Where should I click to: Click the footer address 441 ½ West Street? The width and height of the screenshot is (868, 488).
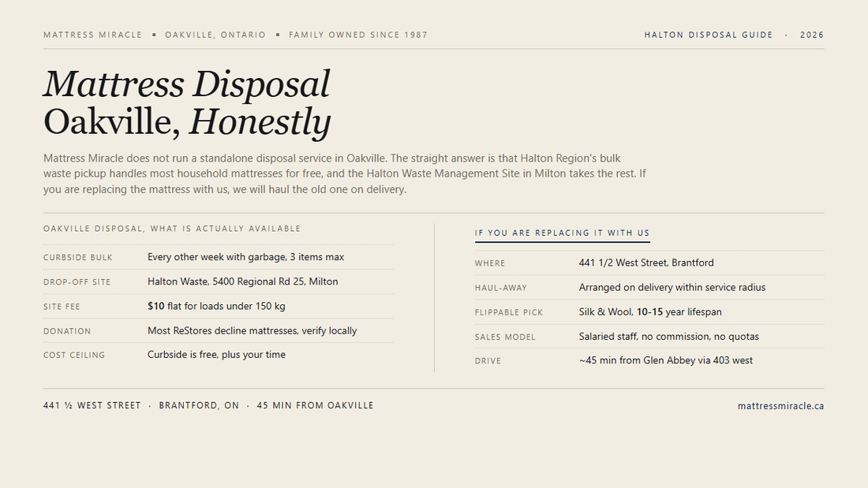tap(92, 405)
